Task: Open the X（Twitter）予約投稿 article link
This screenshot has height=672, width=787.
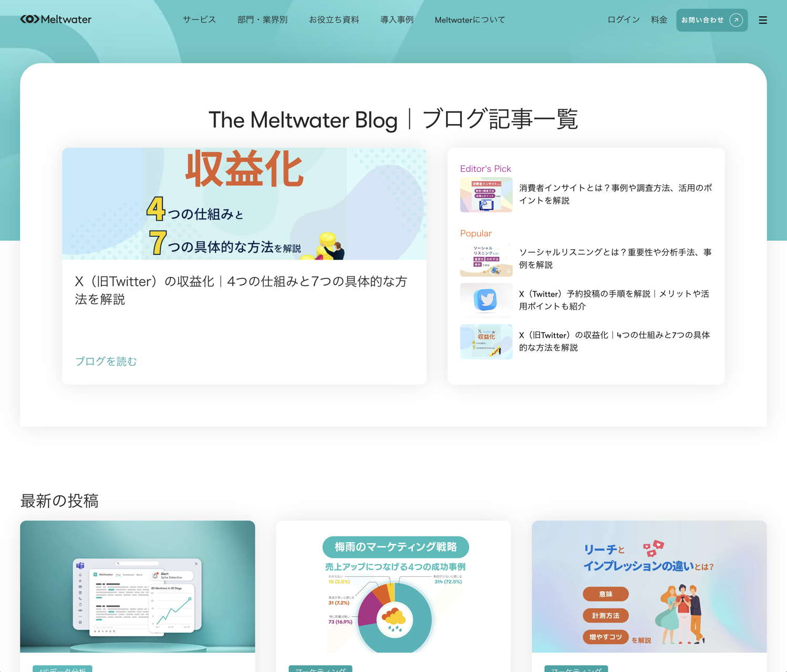Action: [615, 300]
